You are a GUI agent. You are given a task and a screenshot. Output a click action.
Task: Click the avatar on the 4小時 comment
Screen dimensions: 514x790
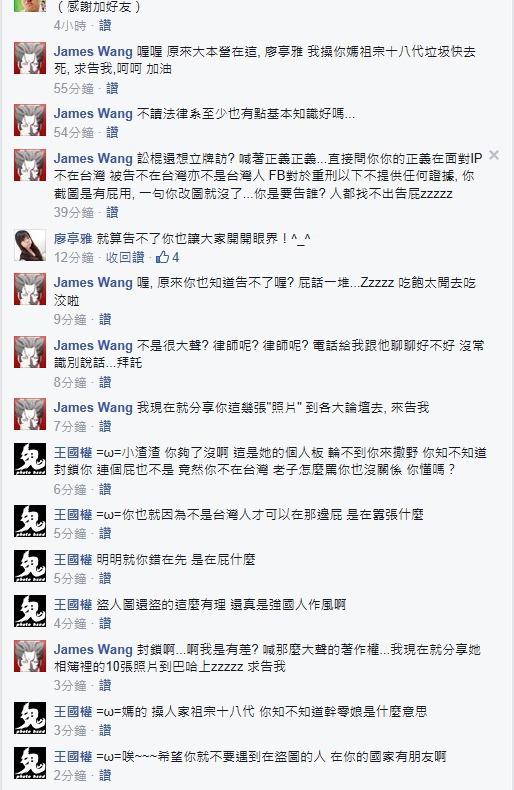tap(30, 6)
